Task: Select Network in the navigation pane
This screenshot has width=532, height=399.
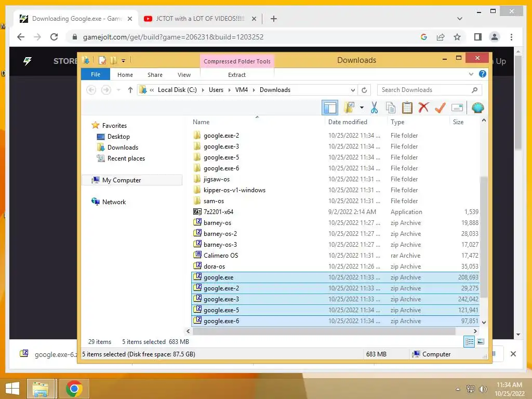Action: coord(114,202)
